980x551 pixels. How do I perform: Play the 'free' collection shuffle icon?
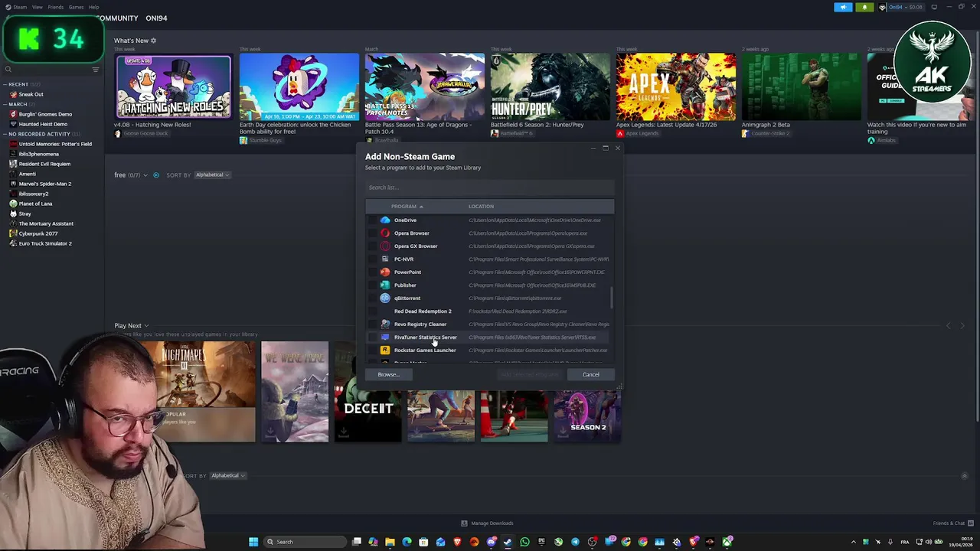point(155,175)
